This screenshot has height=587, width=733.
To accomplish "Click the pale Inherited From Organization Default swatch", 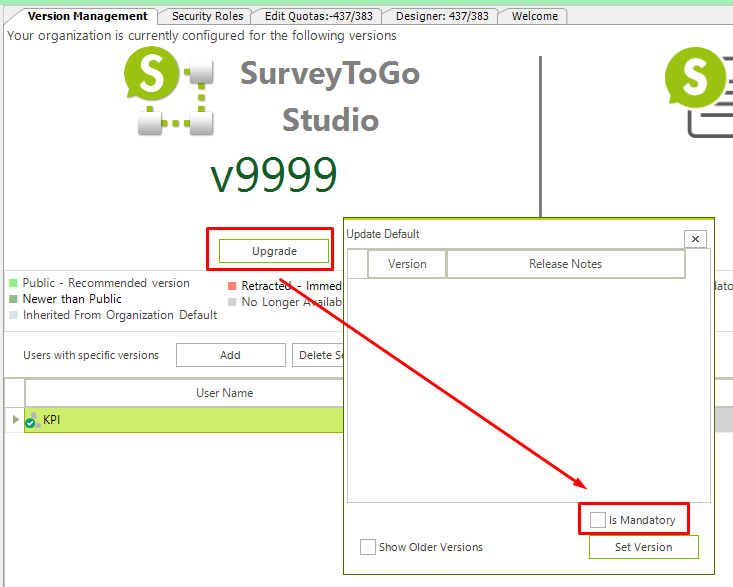I will 13,315.
